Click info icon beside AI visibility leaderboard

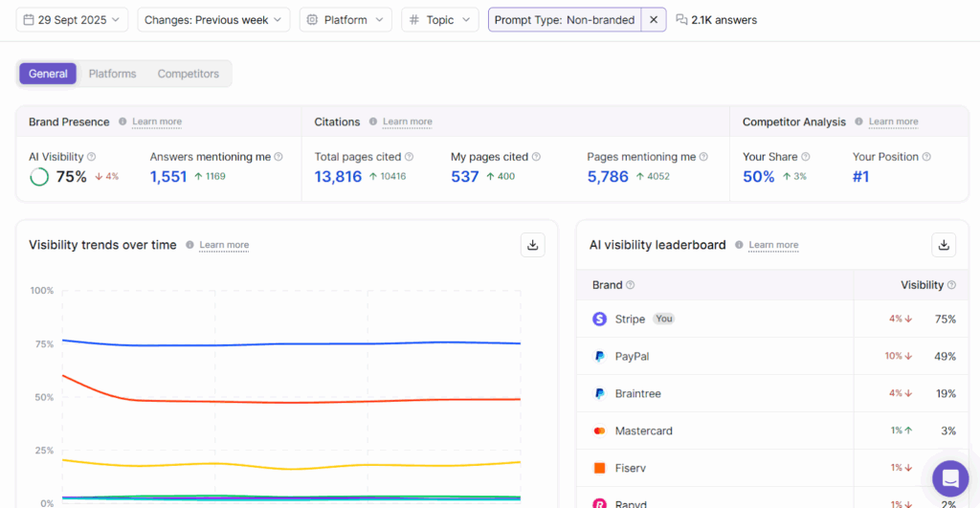[x=739, y=245]
